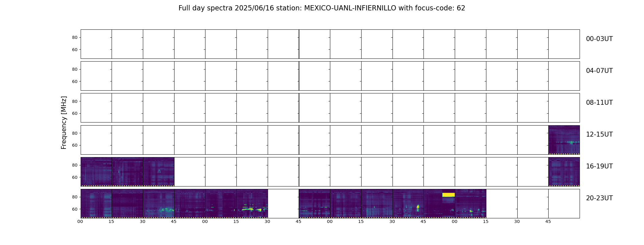
Task: Open the 19:45 spectrogram ending the 16-19UT row
Action: [564, 172]
